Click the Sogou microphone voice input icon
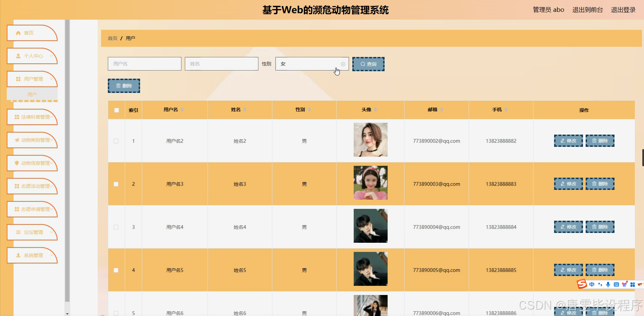This screenshot has height=316, width=644. point(608,284)
